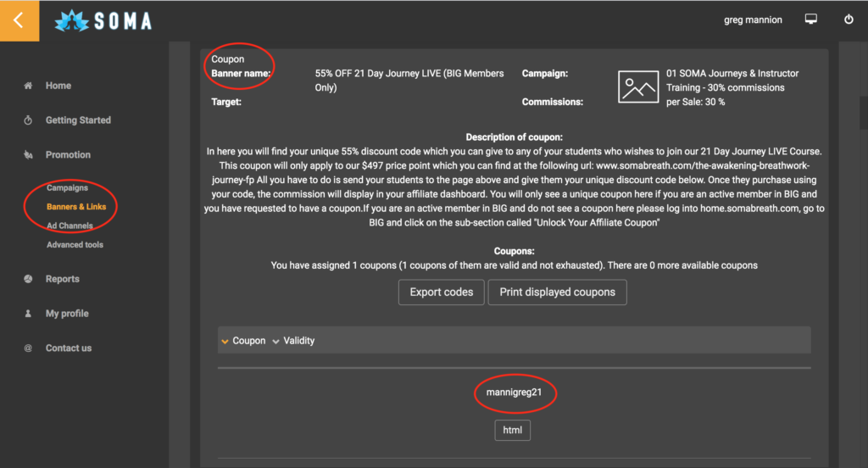
Task: Click the 'Campaign:' label
Action: coord(545,73)
